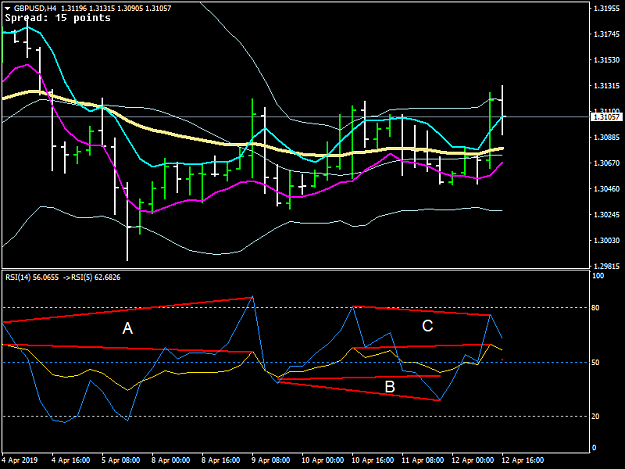625x469 pixels.
Task: Click the current price tag 1.31057
Action: pos(606,117)
